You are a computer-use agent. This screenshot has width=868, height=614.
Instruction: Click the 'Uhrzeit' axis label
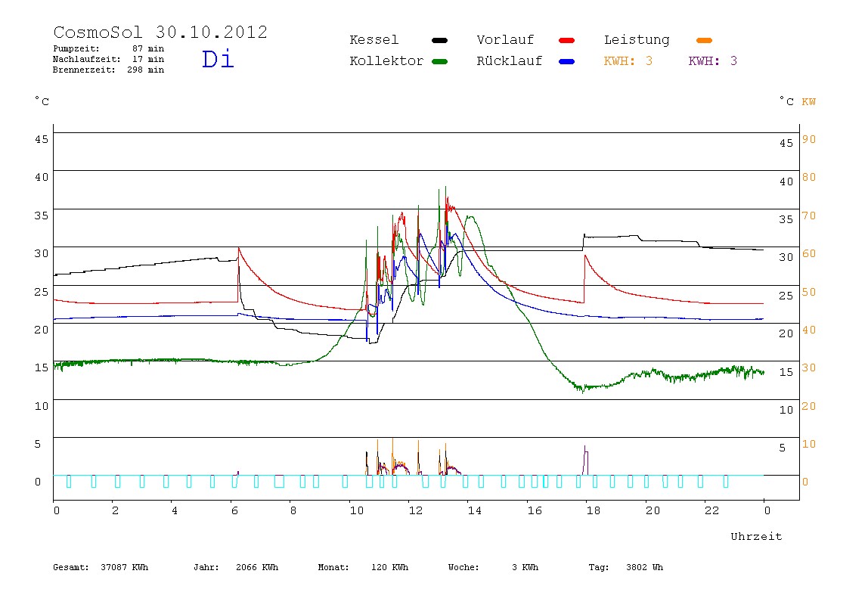pos(756,536)
